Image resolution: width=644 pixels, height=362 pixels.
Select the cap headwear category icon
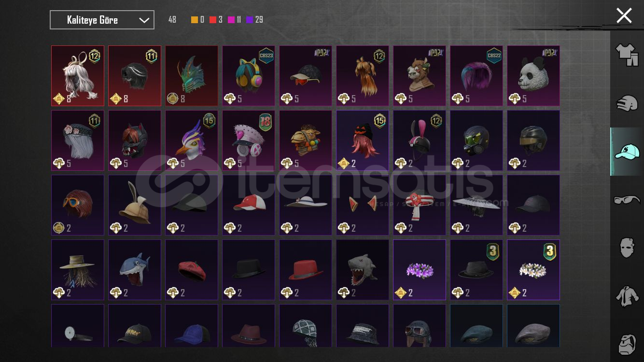627,152
